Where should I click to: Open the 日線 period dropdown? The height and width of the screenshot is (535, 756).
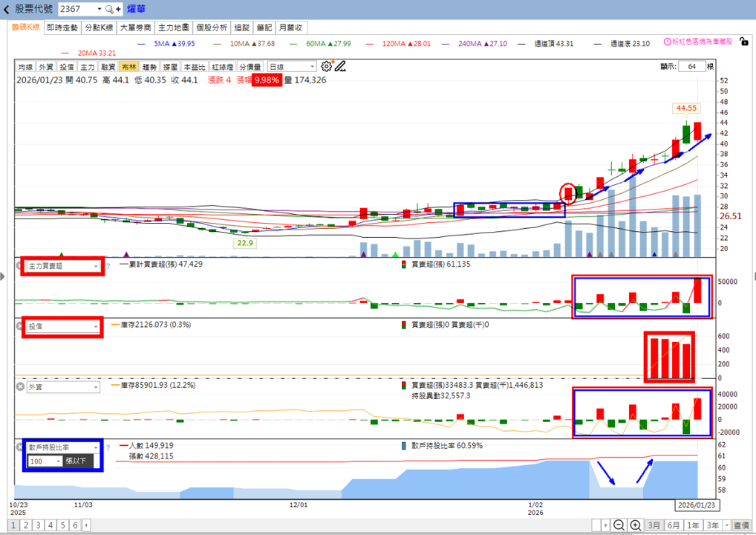click(292, 67)
